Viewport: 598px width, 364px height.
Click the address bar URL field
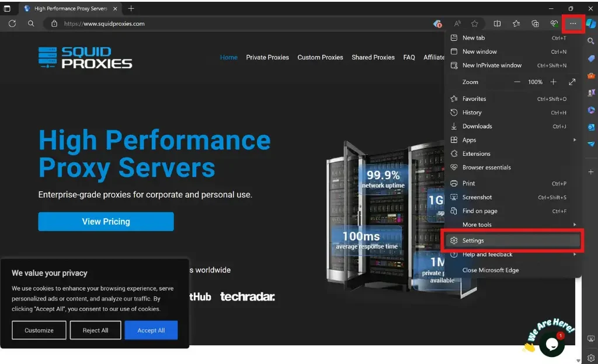[x=244, y=23]
